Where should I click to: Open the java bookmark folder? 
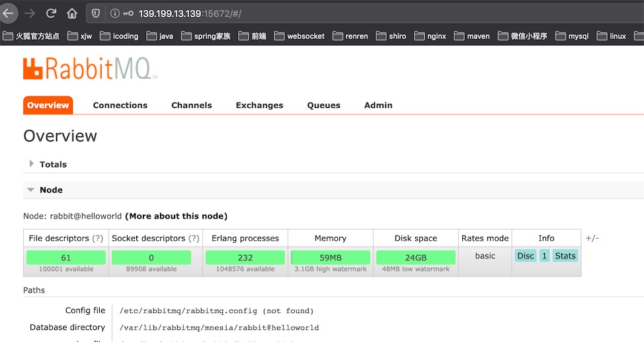(160, 36)
